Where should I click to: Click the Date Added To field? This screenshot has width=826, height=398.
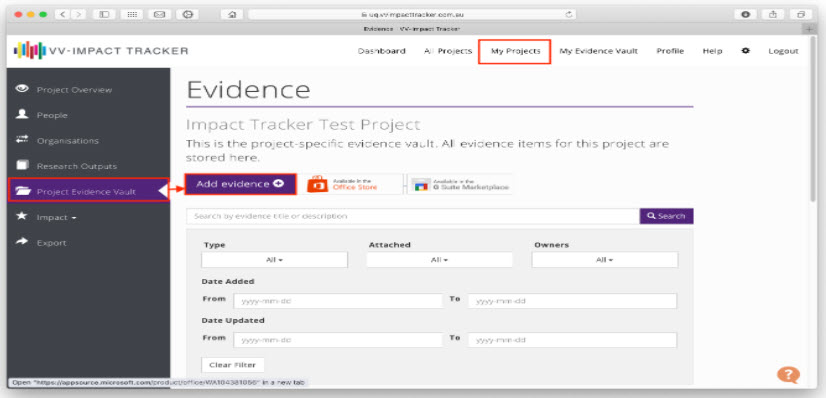[573, 301]
